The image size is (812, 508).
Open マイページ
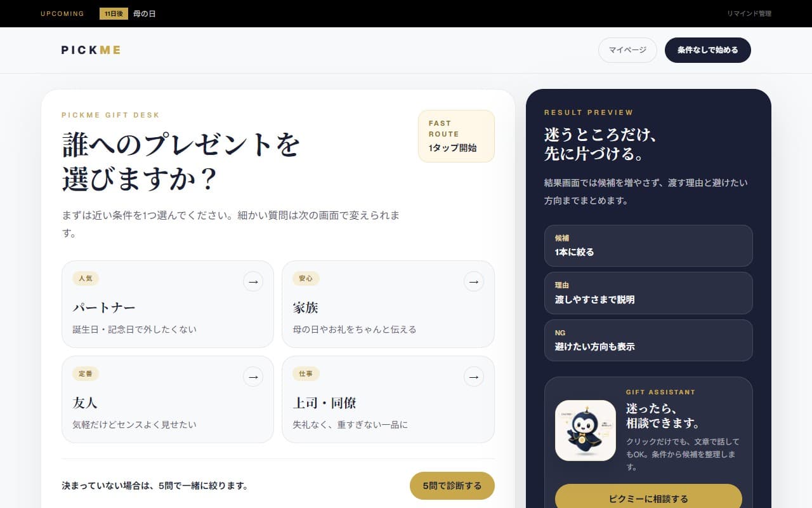[x=627, y=50]
